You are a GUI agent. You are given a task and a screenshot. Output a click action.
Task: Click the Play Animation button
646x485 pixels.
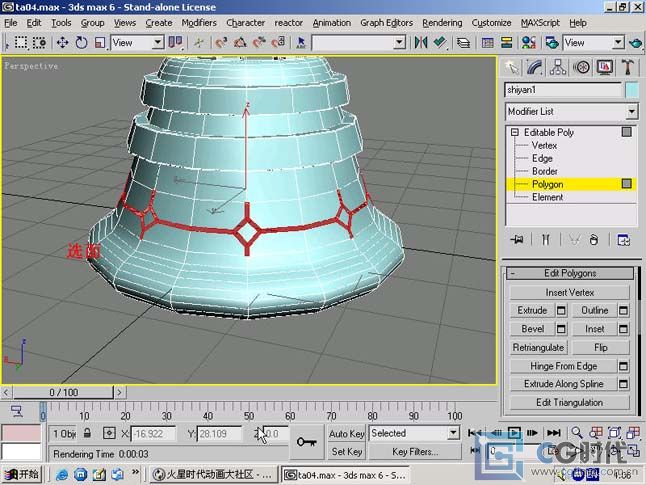pyautogui.click(x=513, y=433)
